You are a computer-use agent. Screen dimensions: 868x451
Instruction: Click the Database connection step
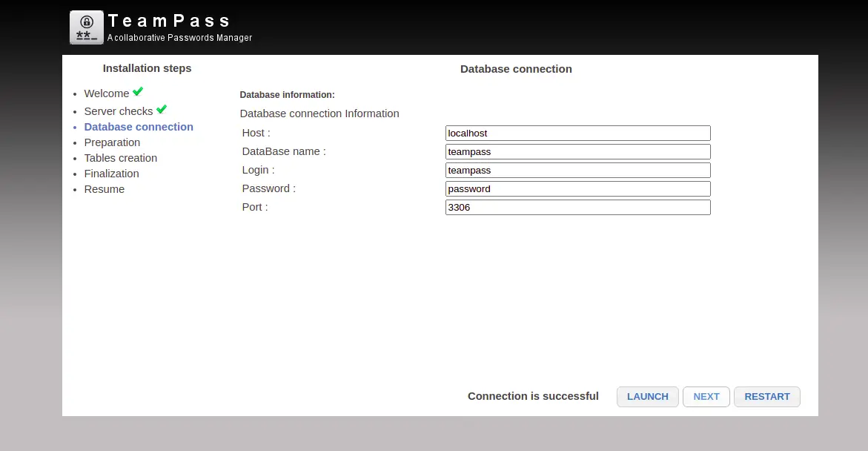pyautogui.click(x=139, y=127)
